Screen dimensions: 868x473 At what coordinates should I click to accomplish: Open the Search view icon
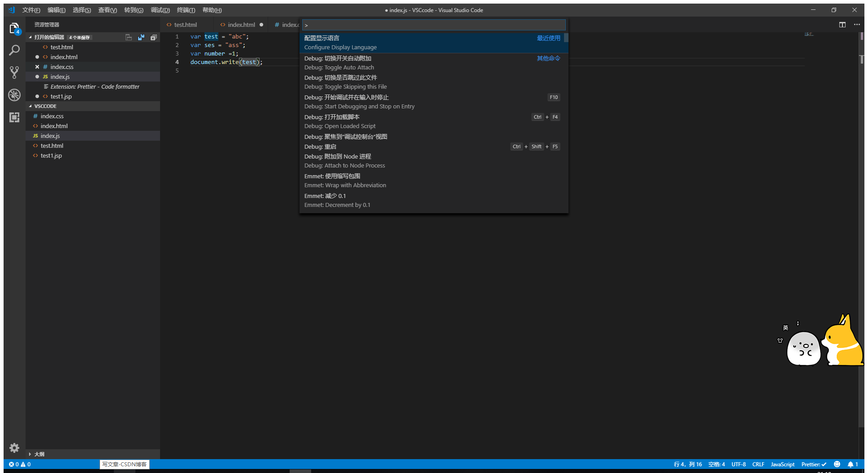pyautogui.click(x=14, y=50)
